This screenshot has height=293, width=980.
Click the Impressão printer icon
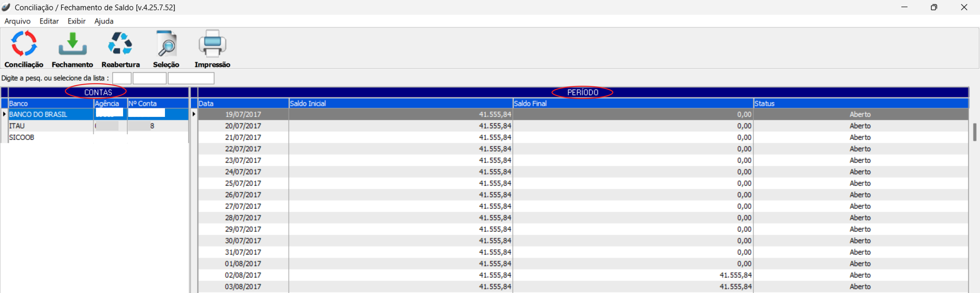point(212,44)
